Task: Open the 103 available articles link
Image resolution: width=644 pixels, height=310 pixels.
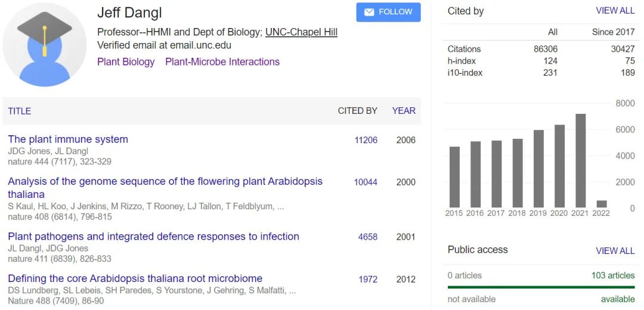Action: tap(612, 275)
